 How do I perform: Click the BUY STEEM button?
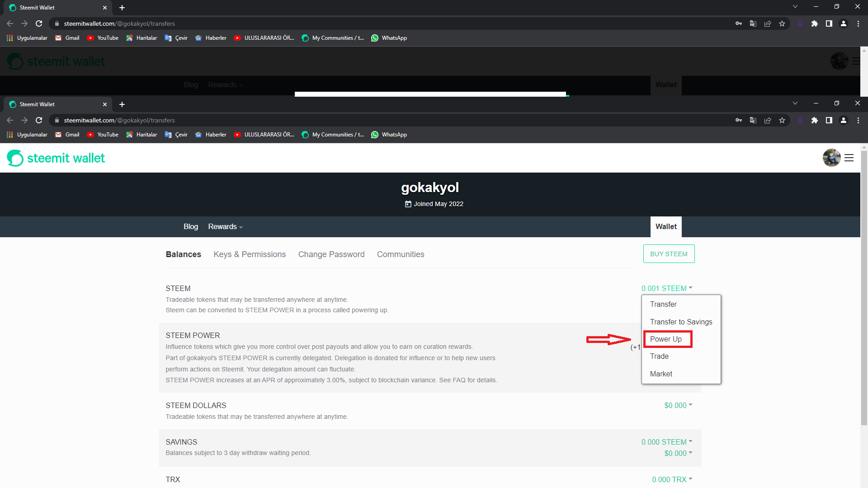669,254
